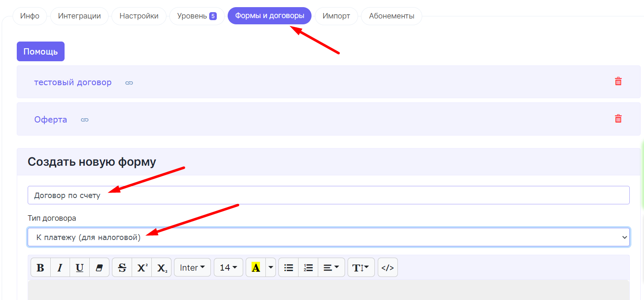Apply superscript formatting
This screenshot has width=644, height=300.
point(142,267)
